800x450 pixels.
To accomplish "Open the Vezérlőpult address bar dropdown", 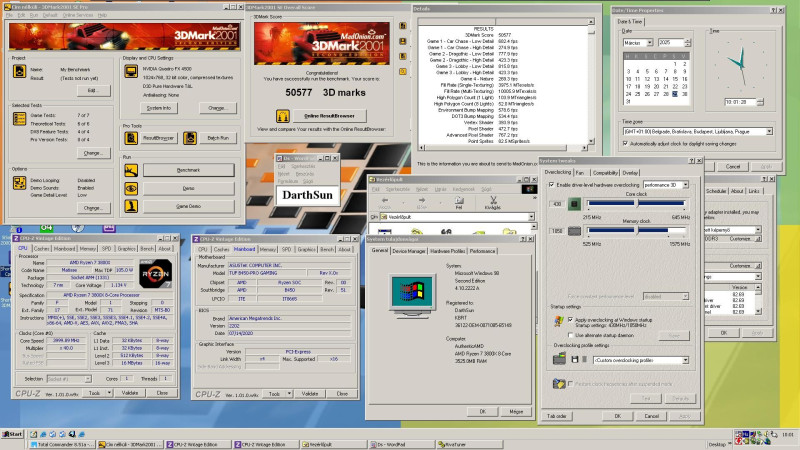I will click(531, 217).
